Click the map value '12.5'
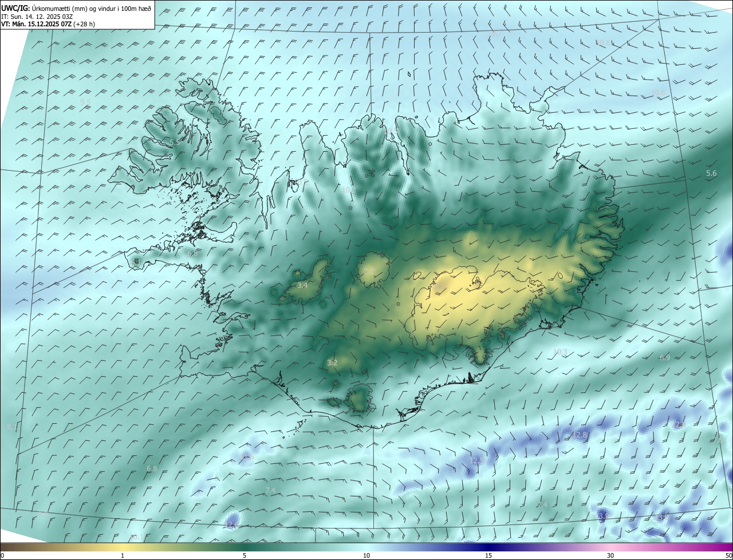Viewport: 733px width, 560px height. [x=476, y=460]
